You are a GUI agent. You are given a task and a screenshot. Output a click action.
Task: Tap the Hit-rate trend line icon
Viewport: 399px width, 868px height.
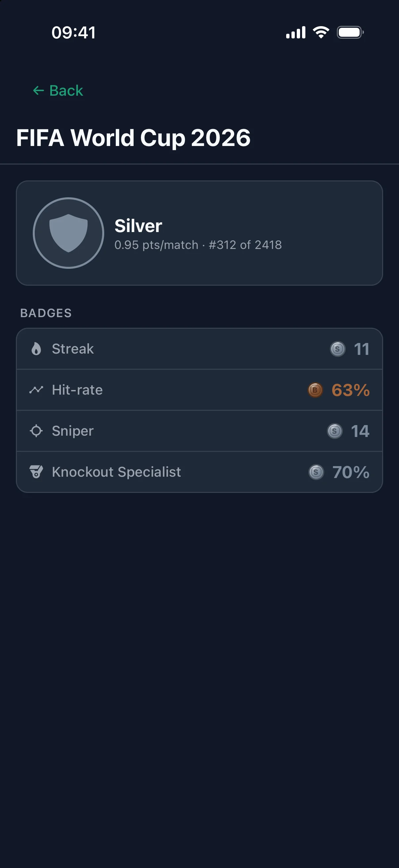click(36, 390)
